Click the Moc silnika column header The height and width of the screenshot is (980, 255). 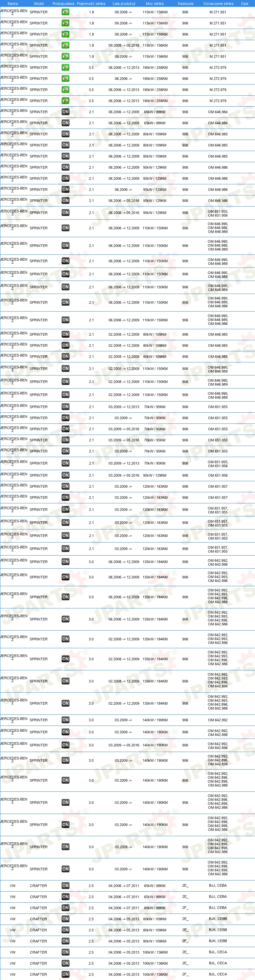point(155,3)
